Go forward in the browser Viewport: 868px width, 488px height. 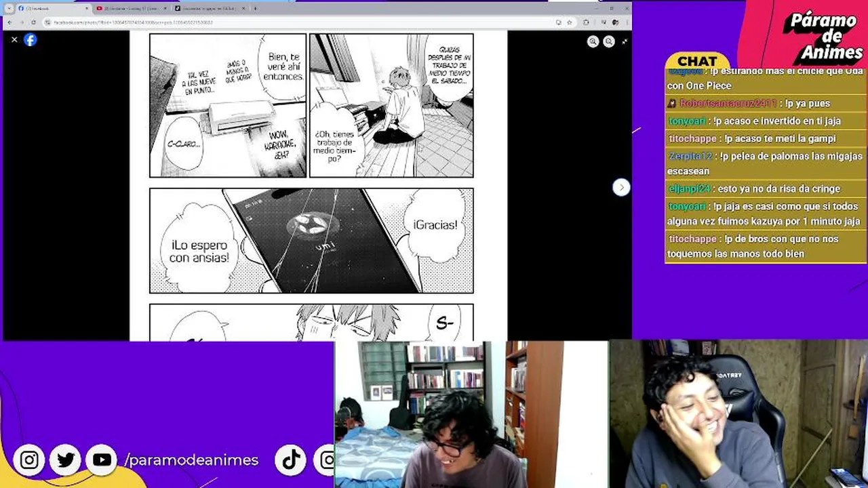point(21,22)
